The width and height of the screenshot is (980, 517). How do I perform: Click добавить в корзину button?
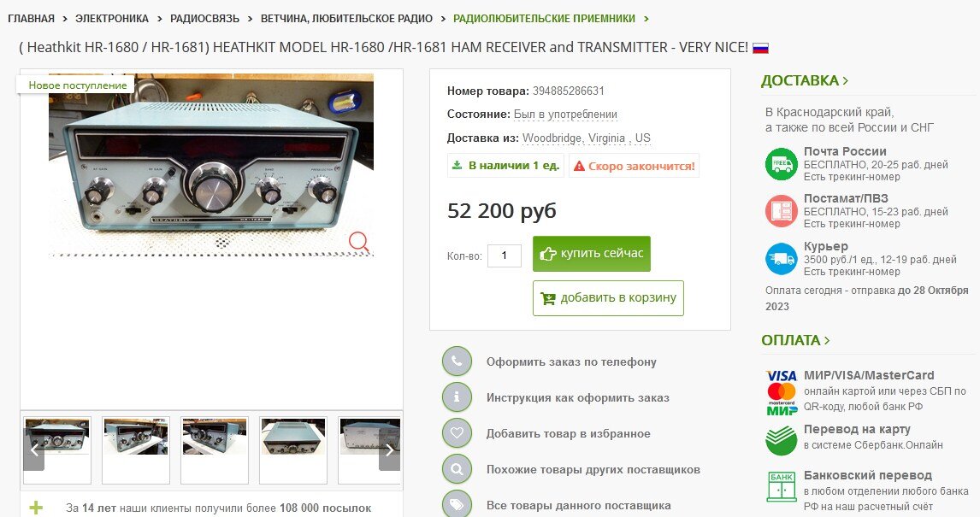[x=608, y=298]
